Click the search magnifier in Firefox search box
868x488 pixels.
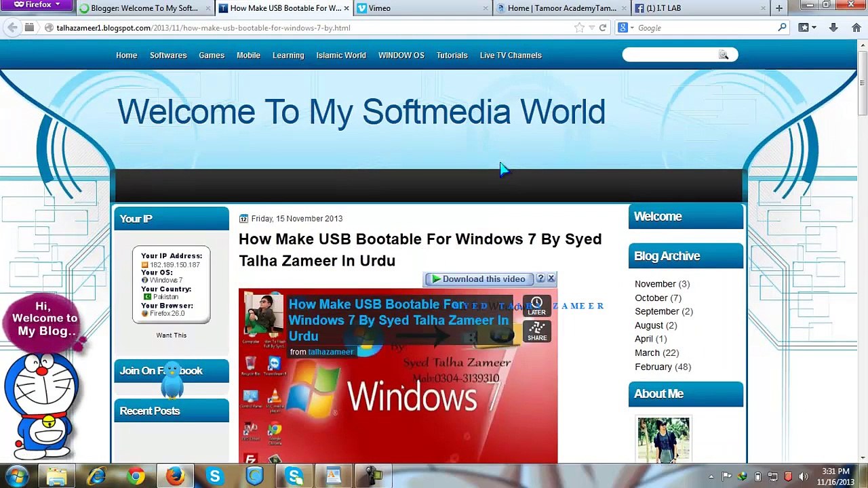pos(782,28)
